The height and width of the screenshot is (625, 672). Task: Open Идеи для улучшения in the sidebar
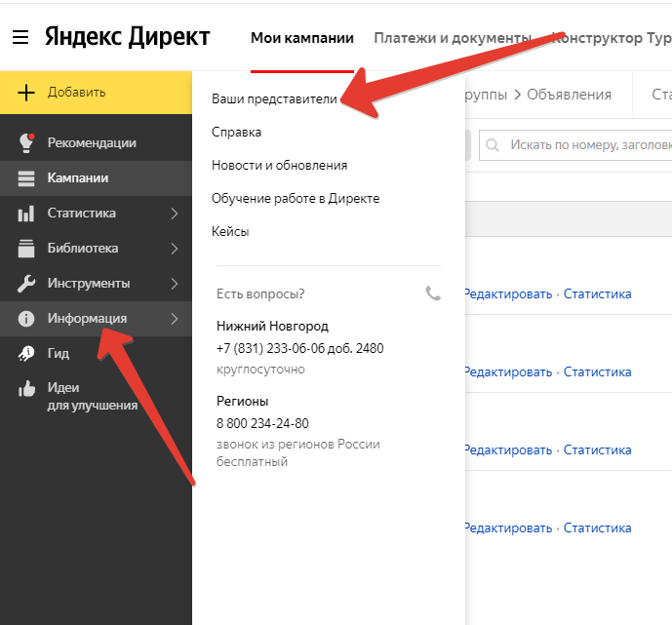point(96,397)
